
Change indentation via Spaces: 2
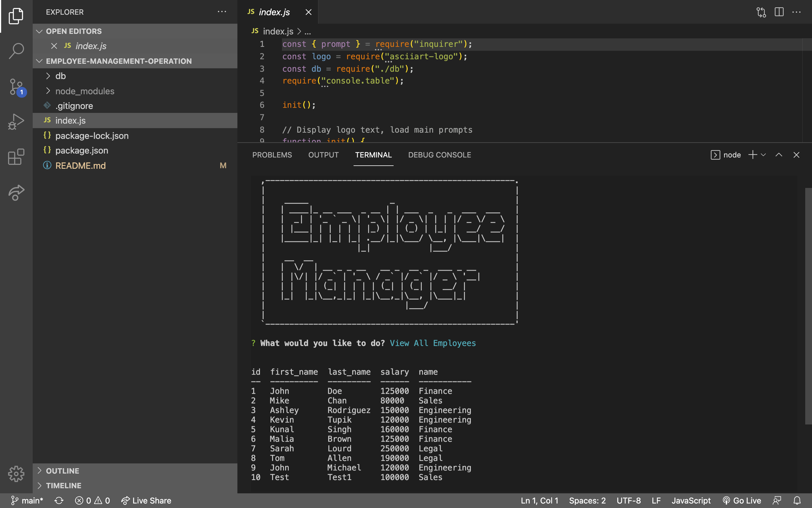tap(587, 501)
